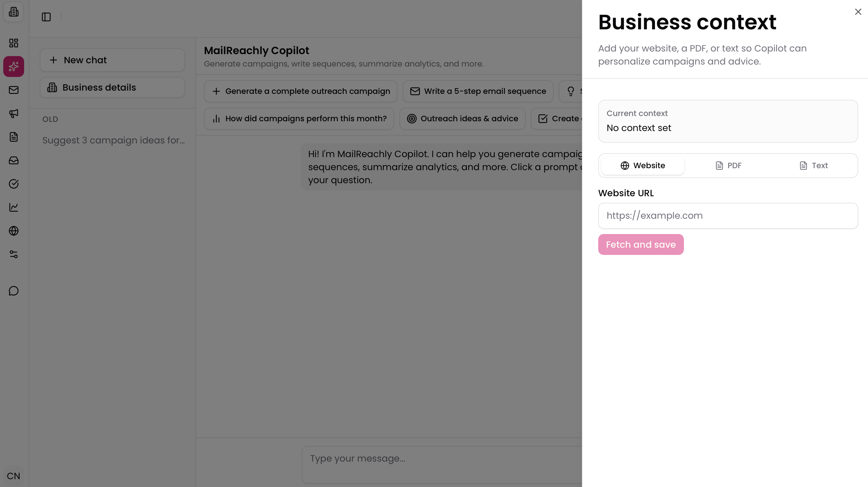Image resolution: width=868 pixels, height=487 pixels.
Task: Open the megaphone Campaigns icon in sidebar
Action: [x=13, y=113]
